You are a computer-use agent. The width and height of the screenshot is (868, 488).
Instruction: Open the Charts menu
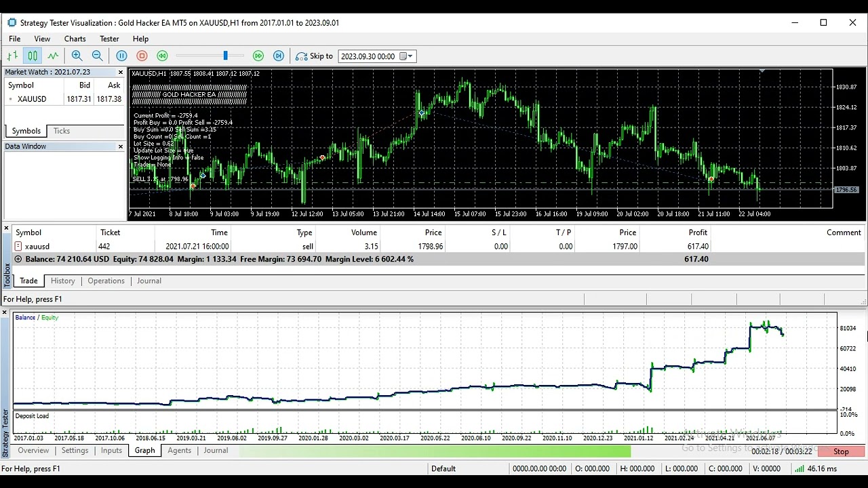75,39
